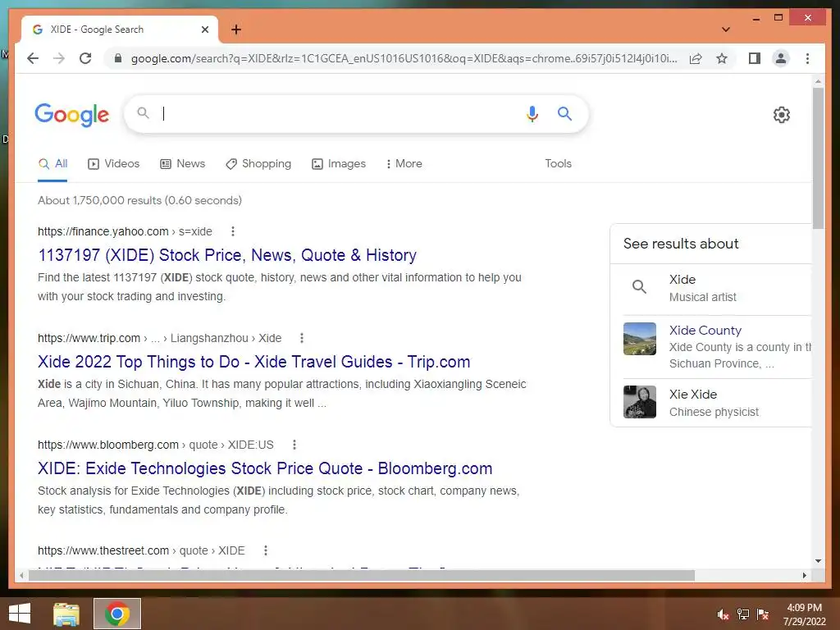Open options for the thestreet.com result
840x630 pixels.
[x=265, y=550]
